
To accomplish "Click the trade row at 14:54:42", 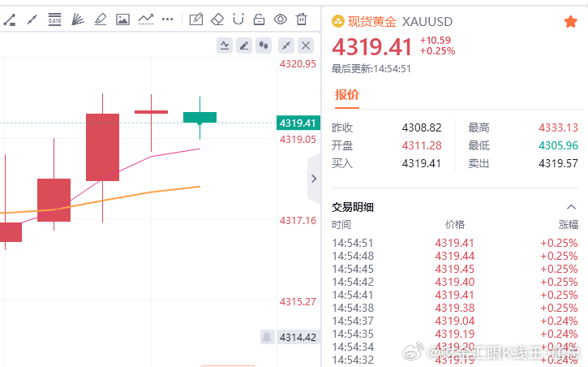I will coord(454,282).
